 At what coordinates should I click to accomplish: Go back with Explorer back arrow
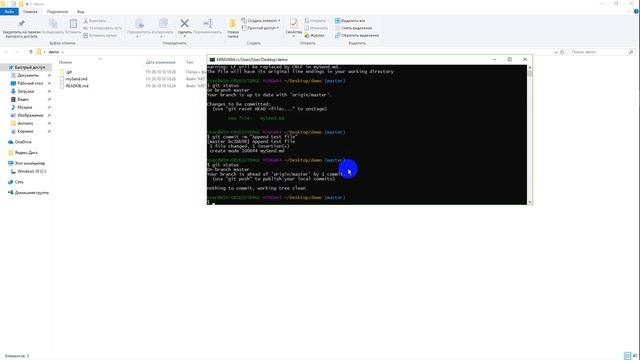(x=6, y=52)
